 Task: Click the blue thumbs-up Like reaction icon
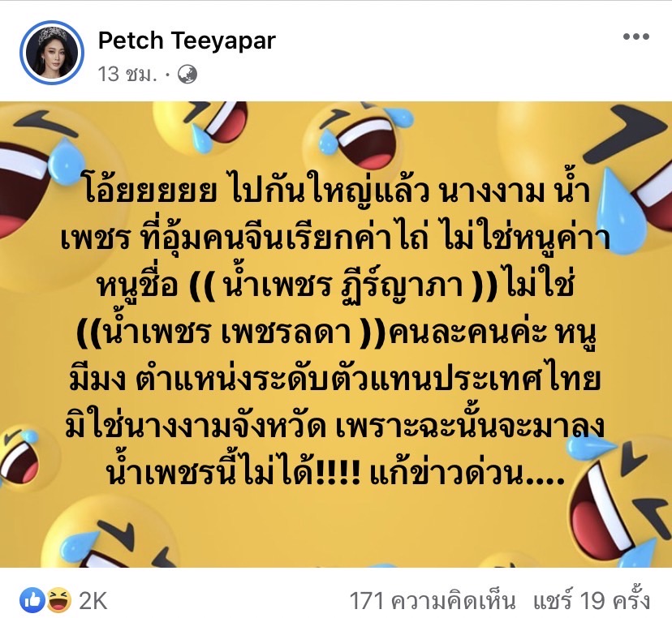point(32,599)
